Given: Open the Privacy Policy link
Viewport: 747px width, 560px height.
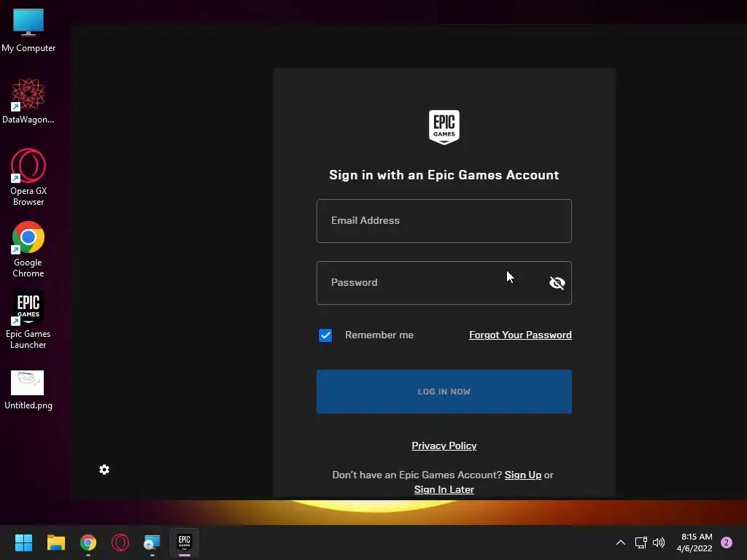Looking at the screenshot, I should (444, 446).
